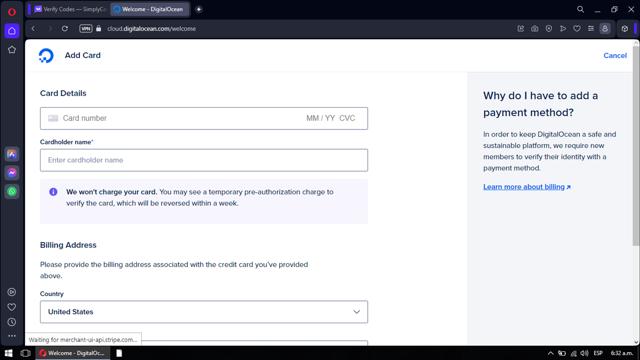Click the search tabs magnifier icon
Image resolution: width=640 pixels, height=360 pixels.
580,9
